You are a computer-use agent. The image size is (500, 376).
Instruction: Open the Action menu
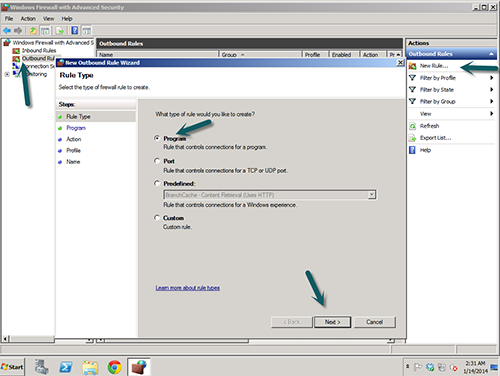pyautogui.click(x=28, y=19)
